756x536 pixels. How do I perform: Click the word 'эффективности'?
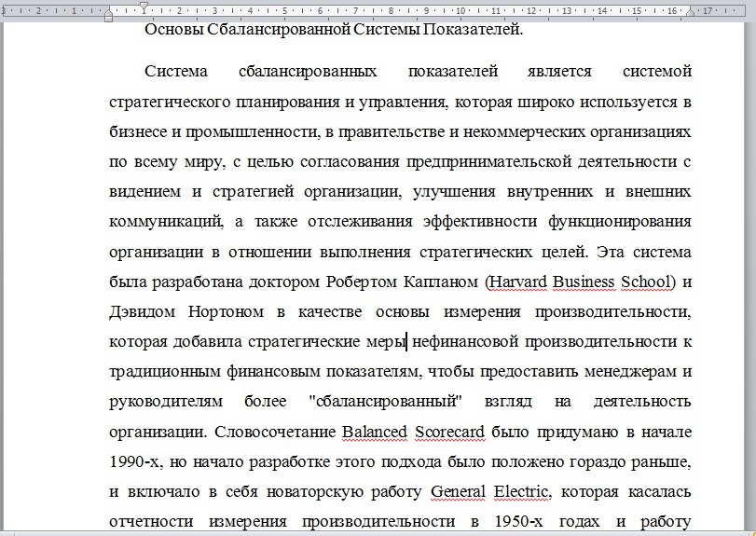[x=480, y=222]
